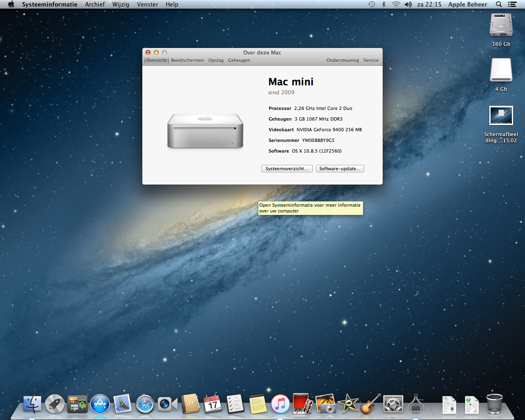The image size is (525, 420).
Task: Open the Venster menu
Action: 148,5
